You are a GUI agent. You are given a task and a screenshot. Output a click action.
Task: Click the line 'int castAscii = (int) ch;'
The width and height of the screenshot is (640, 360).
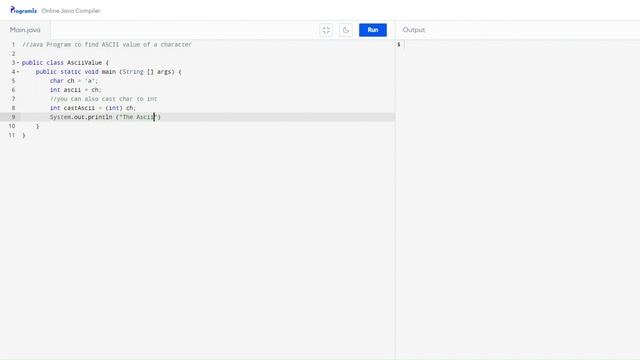click(93, 108)
